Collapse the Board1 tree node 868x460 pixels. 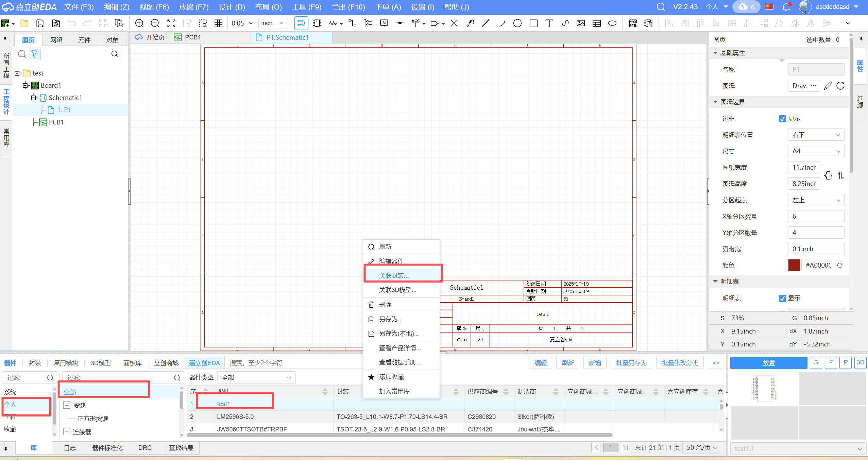coord(25,85)
